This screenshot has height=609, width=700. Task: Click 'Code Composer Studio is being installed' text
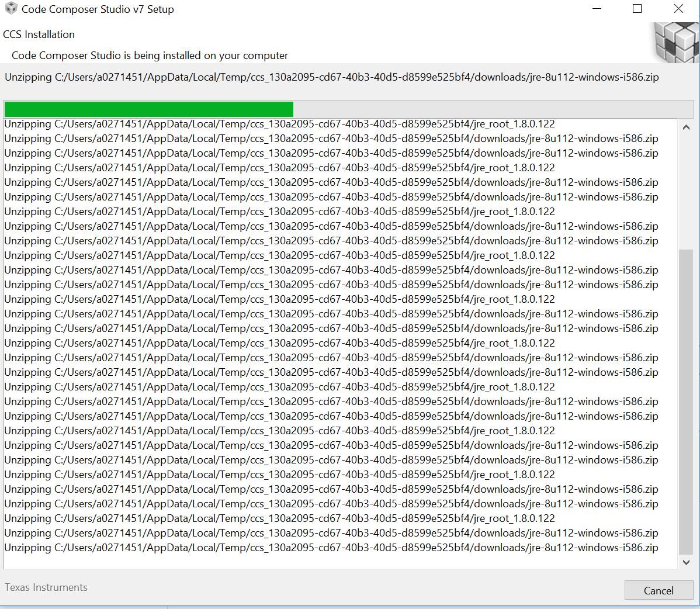pyautogui.click(x=150, y=56)
